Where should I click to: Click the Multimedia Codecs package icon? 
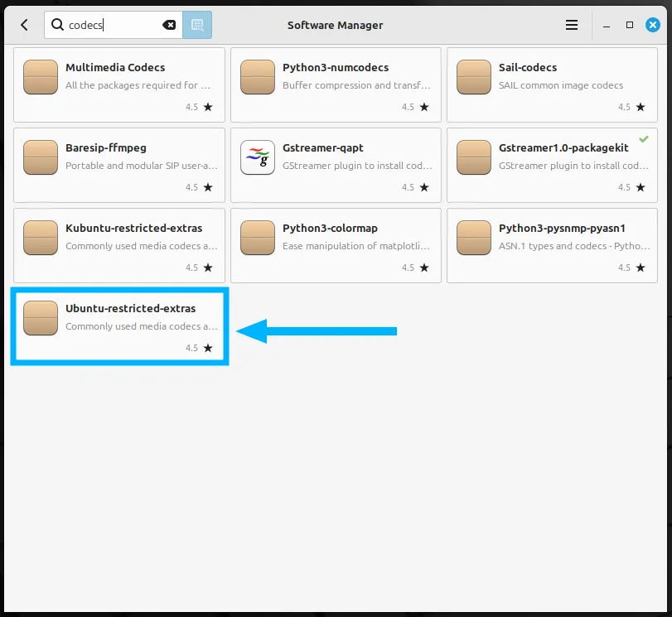pos(40,76)
